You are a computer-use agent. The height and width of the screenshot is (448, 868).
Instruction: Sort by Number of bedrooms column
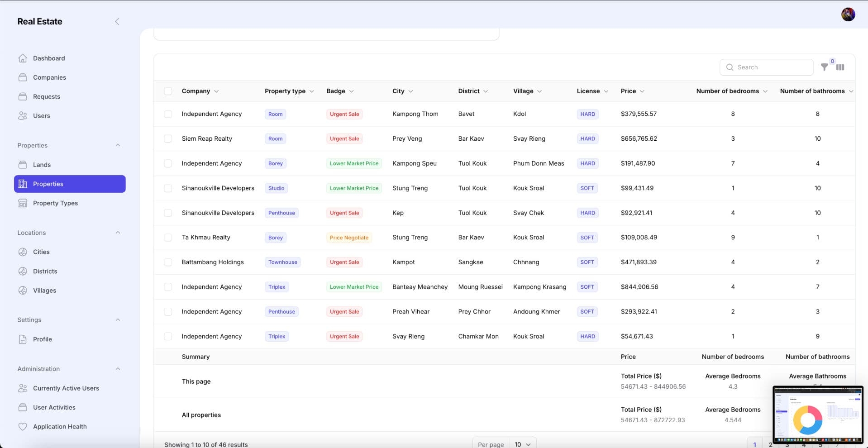tap(732, 91)
